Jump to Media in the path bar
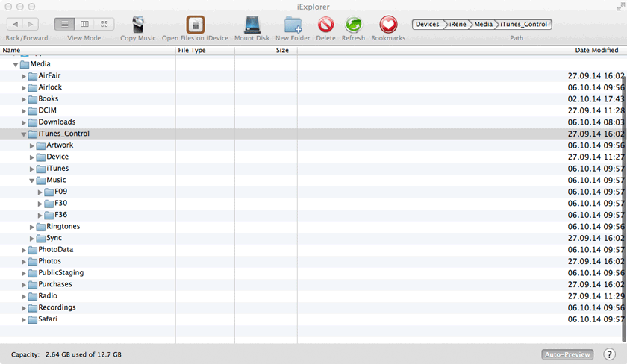627x364 pixels. pos(483,25)
